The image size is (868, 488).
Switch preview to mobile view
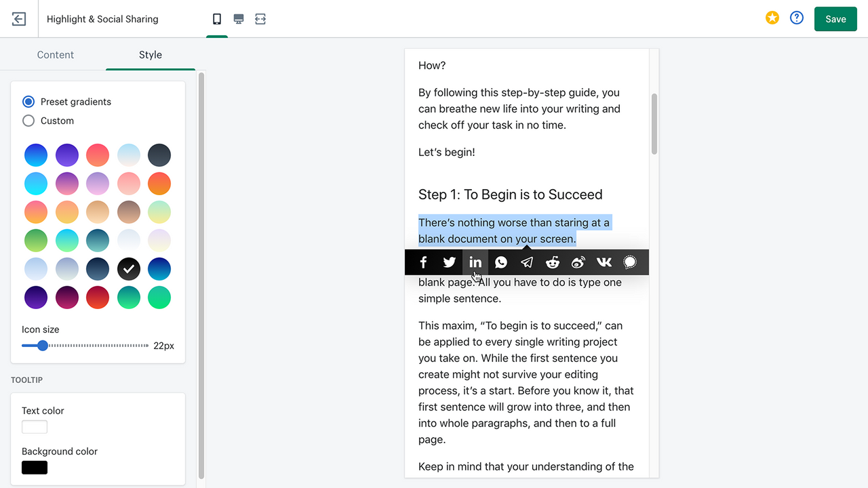tap(217, 18)
